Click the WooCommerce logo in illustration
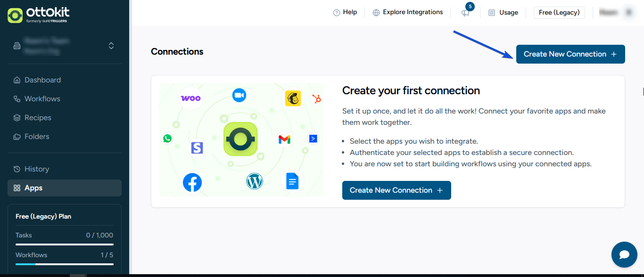 click(x=190, y=98)
